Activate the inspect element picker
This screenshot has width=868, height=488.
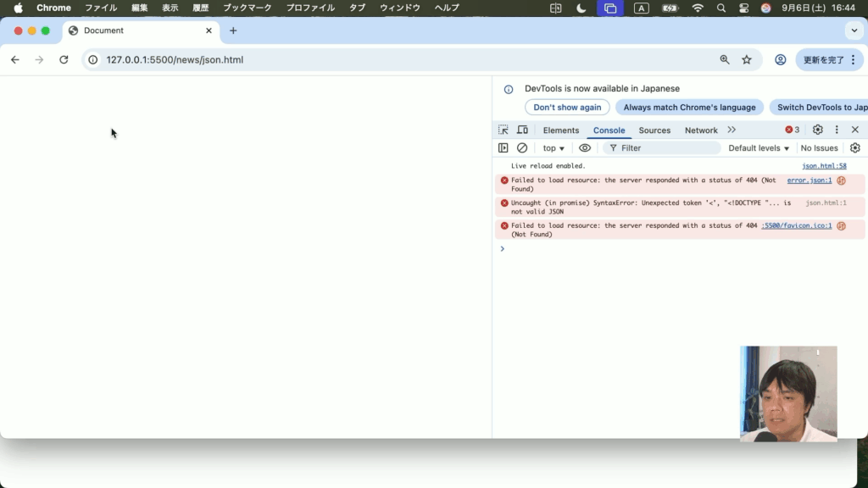click(504, 130)
